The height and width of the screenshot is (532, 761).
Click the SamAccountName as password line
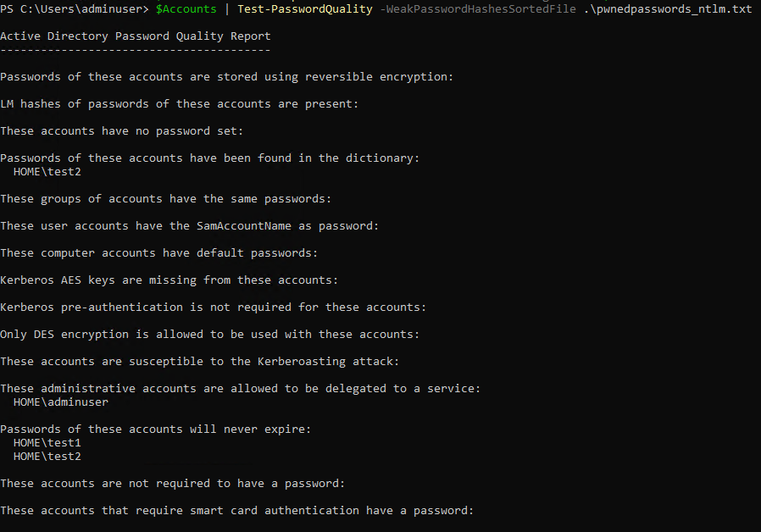[x=189, y=225]
